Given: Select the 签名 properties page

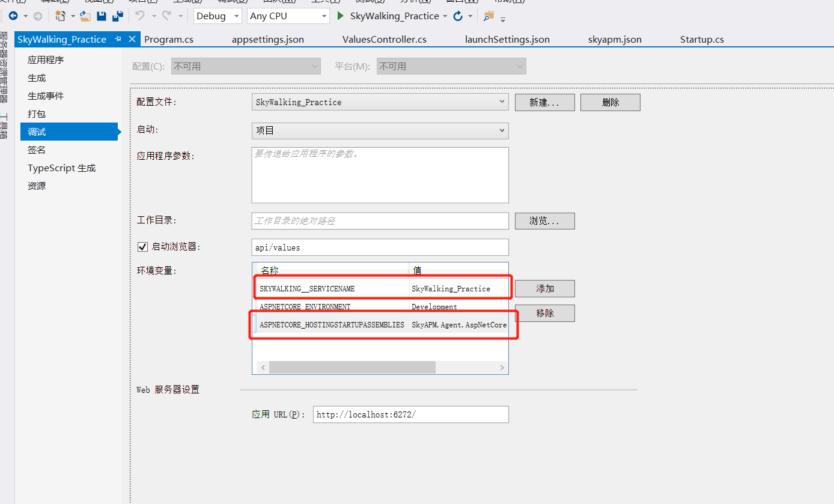Looking at the screenshot, I should pyautogui.click(x=70, y=150).
